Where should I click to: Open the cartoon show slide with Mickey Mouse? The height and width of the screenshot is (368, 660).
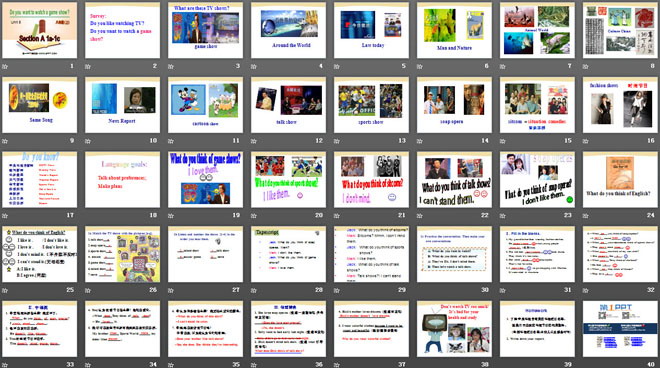click(x=205, y=105)
